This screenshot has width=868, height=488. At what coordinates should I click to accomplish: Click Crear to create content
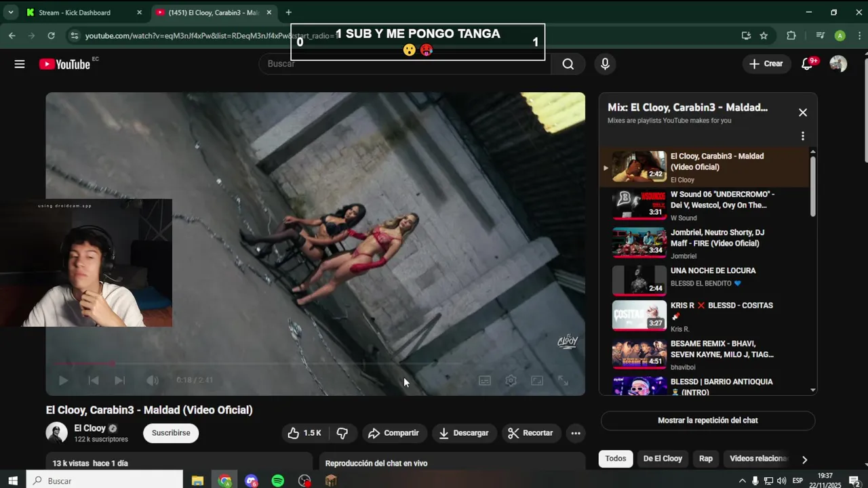point(766,64)
